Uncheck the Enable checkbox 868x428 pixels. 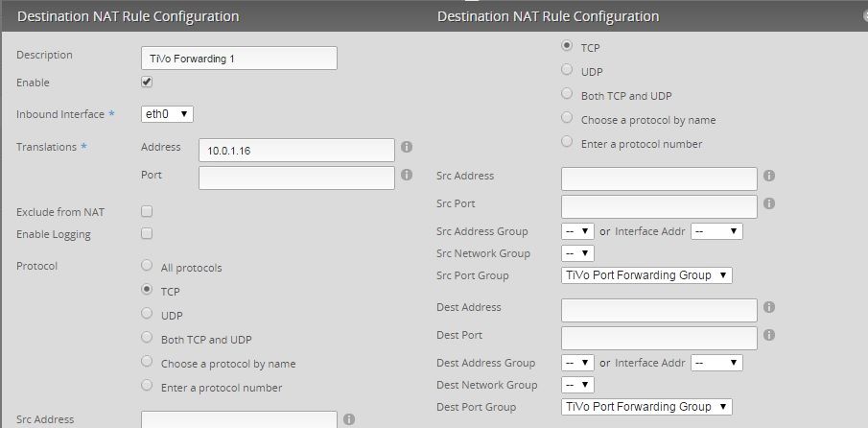pyautogui.click(x=147, y=82)
